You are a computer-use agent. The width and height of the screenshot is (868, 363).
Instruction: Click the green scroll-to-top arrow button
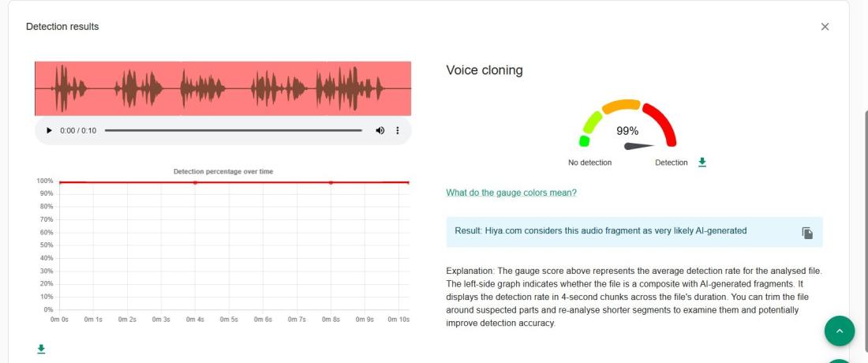[x=839, y=331]
